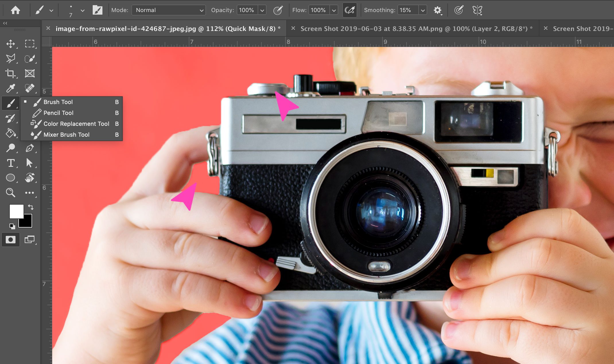Select the Type tool
Image resolution: width=614 pixels, height=364 pixels.
[11, 163]
